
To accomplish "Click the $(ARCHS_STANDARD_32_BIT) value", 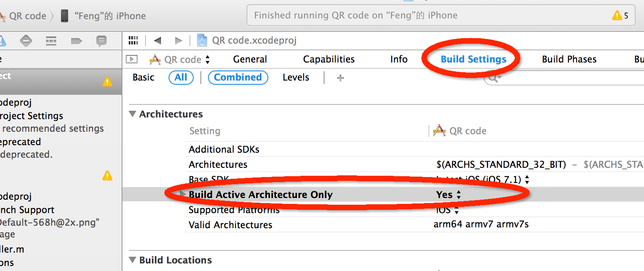I will [x=501, y=164].
